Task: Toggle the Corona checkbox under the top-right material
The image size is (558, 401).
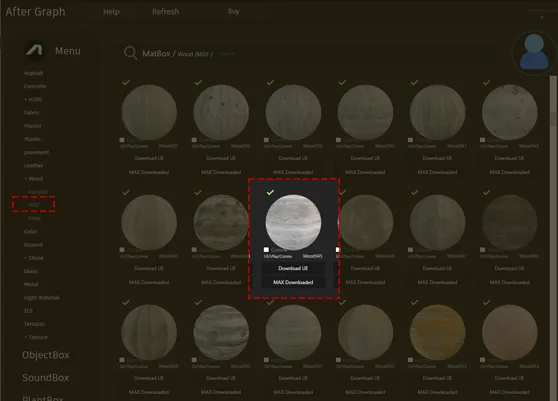Action: coord(483,140)
